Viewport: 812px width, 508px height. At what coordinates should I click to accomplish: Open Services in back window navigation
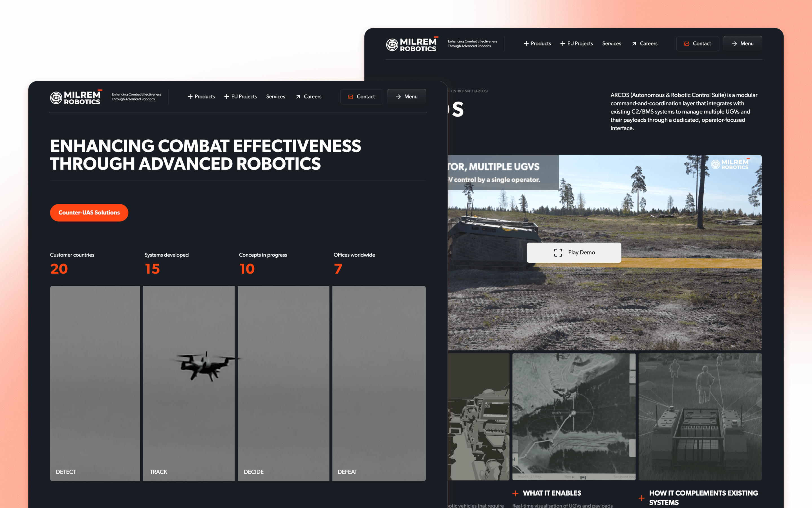tap(611, 44)
